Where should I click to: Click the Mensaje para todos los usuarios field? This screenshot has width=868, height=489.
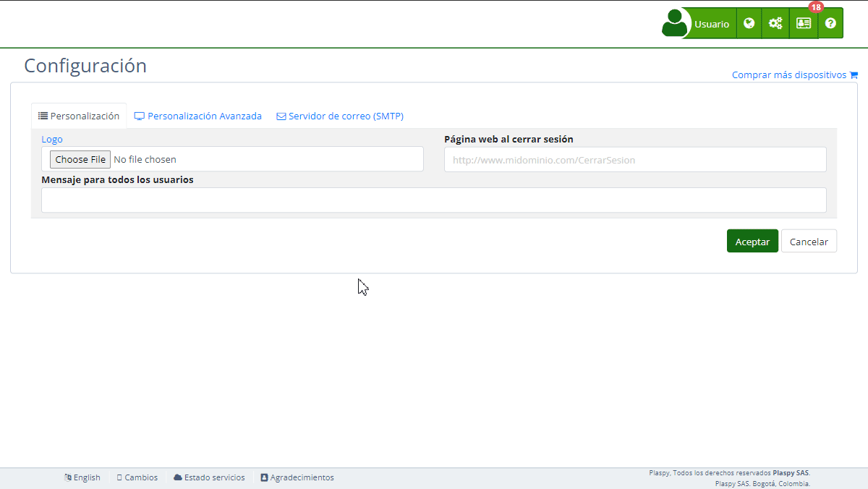(433, 200)
